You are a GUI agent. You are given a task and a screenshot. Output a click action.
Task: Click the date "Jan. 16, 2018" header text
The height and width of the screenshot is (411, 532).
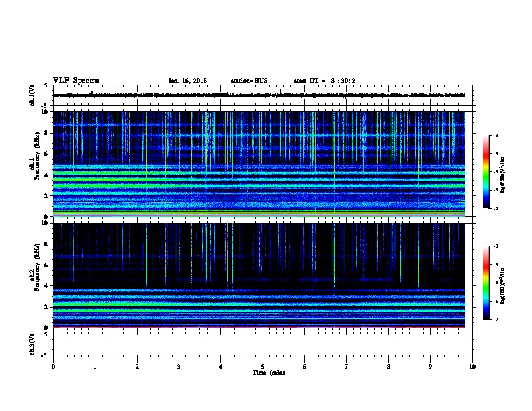[187, 81]
